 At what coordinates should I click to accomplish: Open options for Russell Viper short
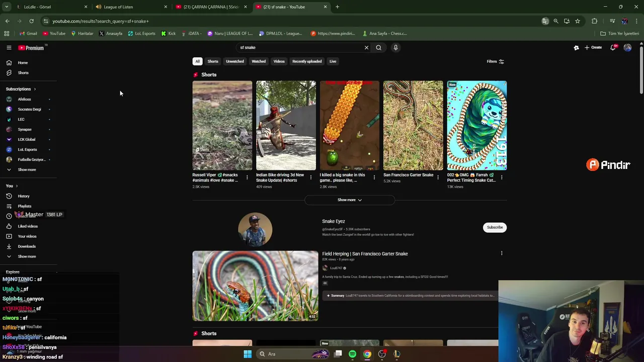(247, 177)
